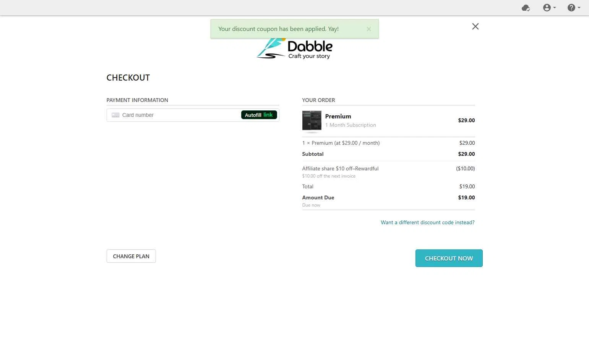Click the '1 × Premium (at $29.00 / month)' line
The height and width of the screenshot is (364, 589).
tap(341, 143)
